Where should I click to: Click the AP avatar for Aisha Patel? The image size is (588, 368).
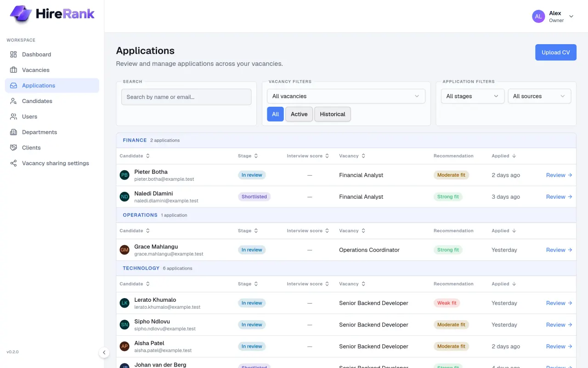coord(124,346)
